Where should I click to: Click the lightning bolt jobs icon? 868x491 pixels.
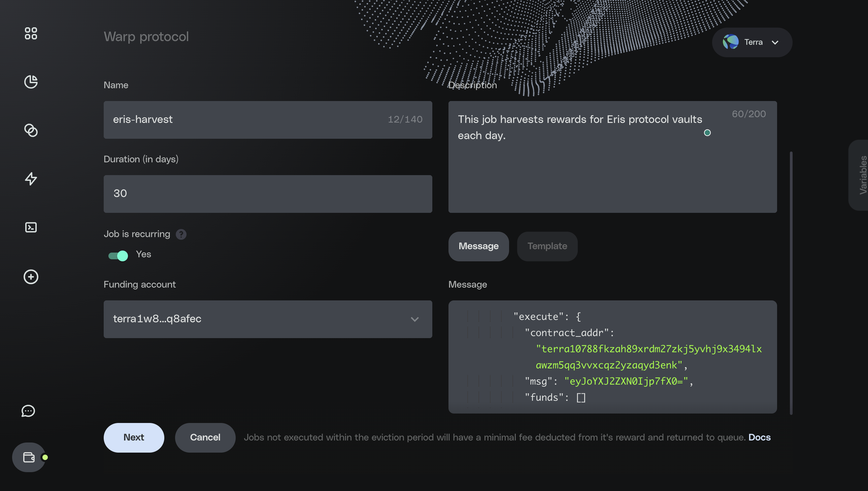(x=31, y=179)
